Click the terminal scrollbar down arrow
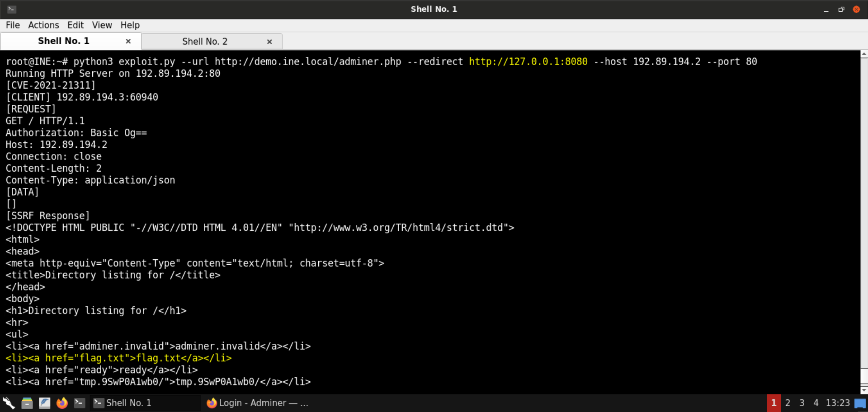This screenshot has width=868, height=412. 863,390
